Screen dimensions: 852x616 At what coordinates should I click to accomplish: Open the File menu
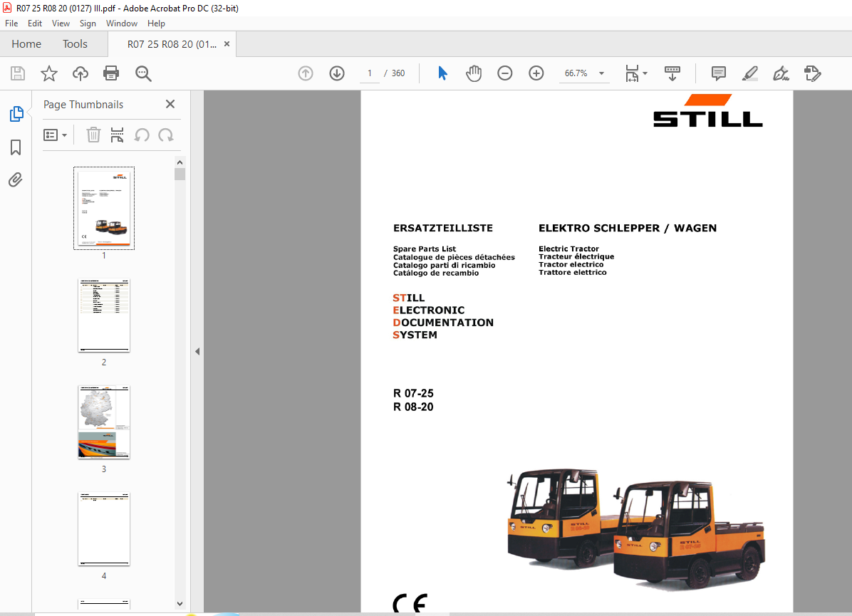point(11,24)
